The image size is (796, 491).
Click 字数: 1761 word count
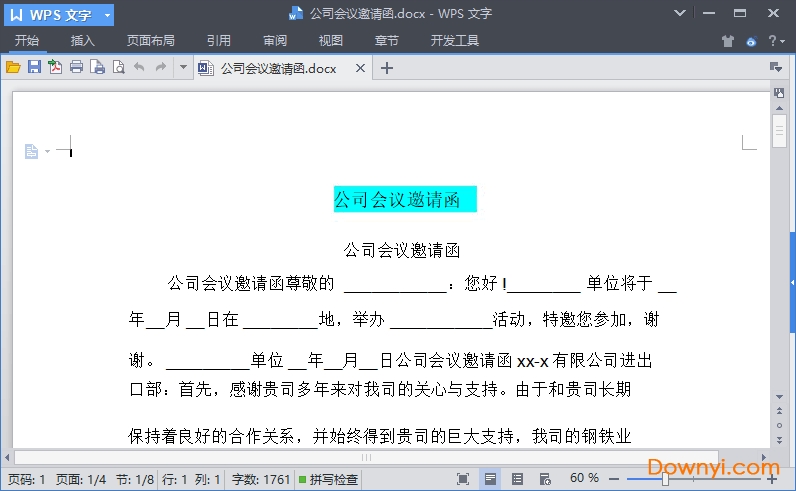coord(260,479)
